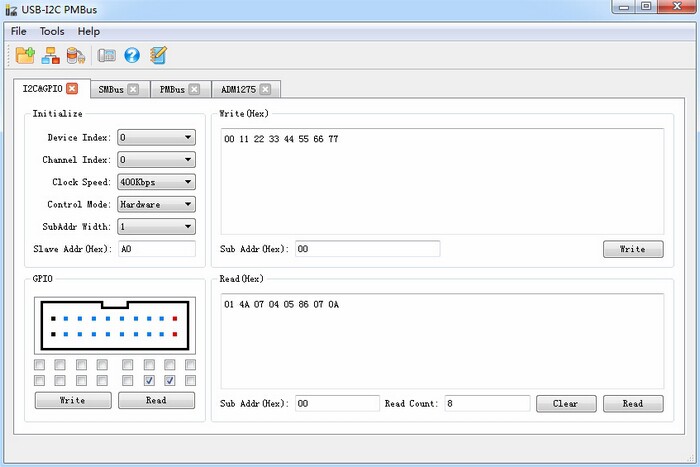This screenshot has height=467, width=700.
Task: Click the database cylinder toolbar icon
Action: point(75,55)
